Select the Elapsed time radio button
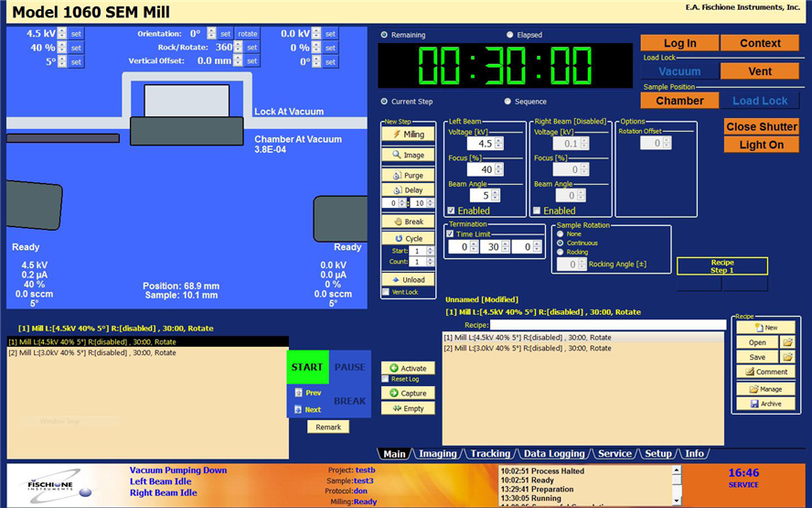 pos(510,35)
